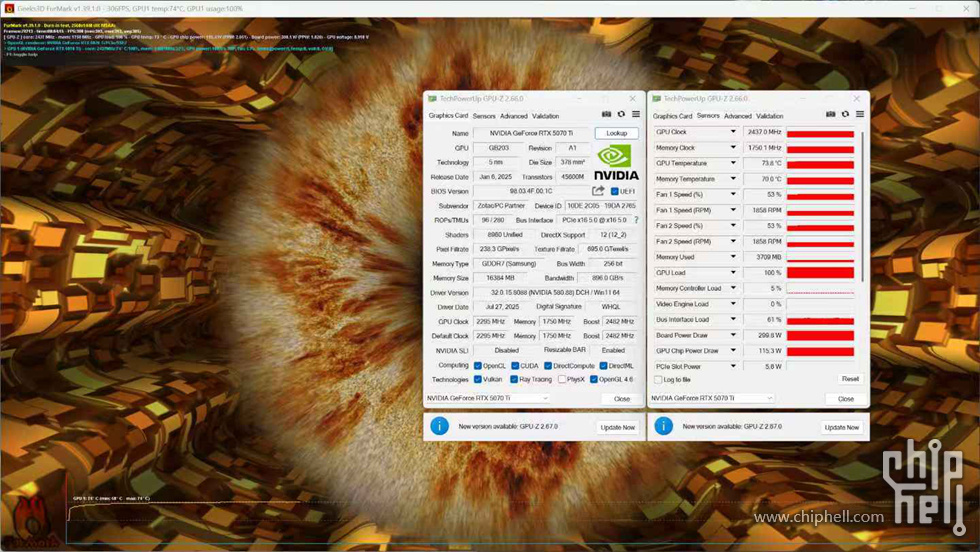Open the hamburger menu in left GPU-Z window
The image size is (980, 552).
pos(636,114)
